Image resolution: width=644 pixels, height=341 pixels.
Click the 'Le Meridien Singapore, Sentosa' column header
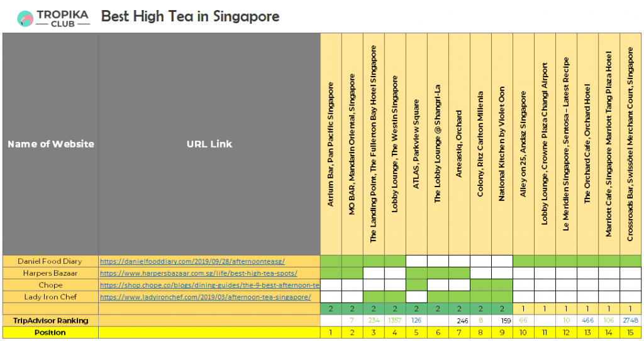pyautogui.click(x=566, y=144)
